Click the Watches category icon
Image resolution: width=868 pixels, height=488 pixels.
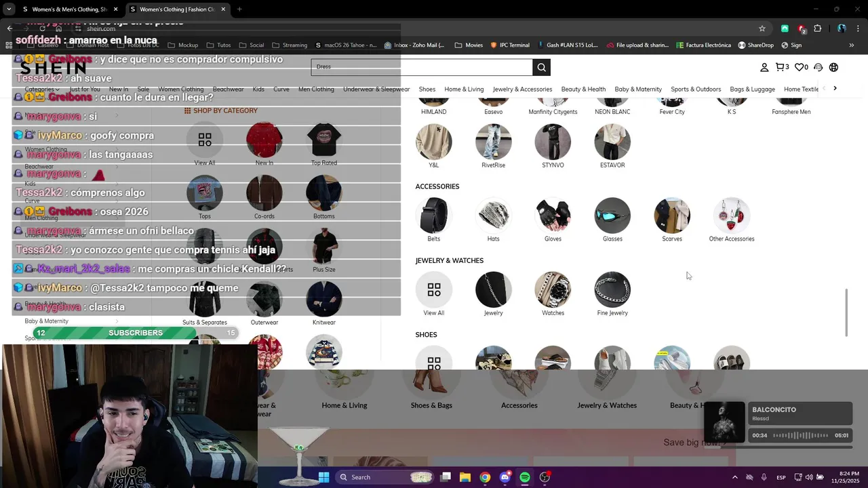tap(553, 289)
